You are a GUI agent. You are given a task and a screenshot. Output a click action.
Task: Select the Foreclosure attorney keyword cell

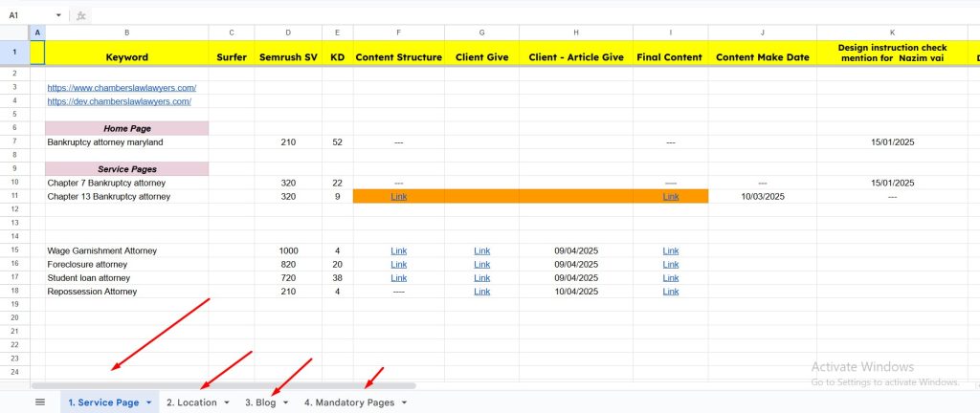point(127,265)
